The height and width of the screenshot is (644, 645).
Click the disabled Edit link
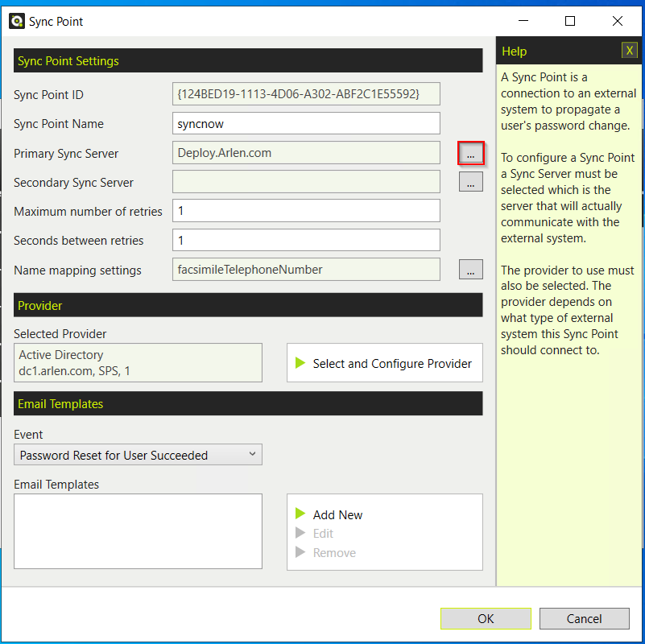click(323, 534)
